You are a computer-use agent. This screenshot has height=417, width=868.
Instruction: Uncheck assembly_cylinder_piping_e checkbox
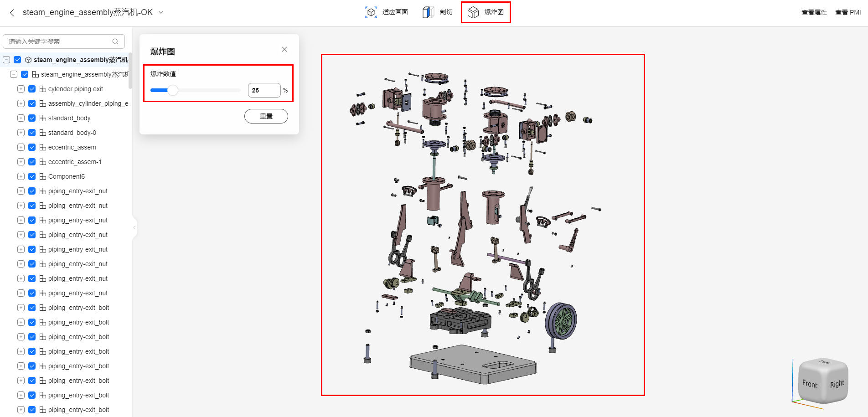click(32, 103)
